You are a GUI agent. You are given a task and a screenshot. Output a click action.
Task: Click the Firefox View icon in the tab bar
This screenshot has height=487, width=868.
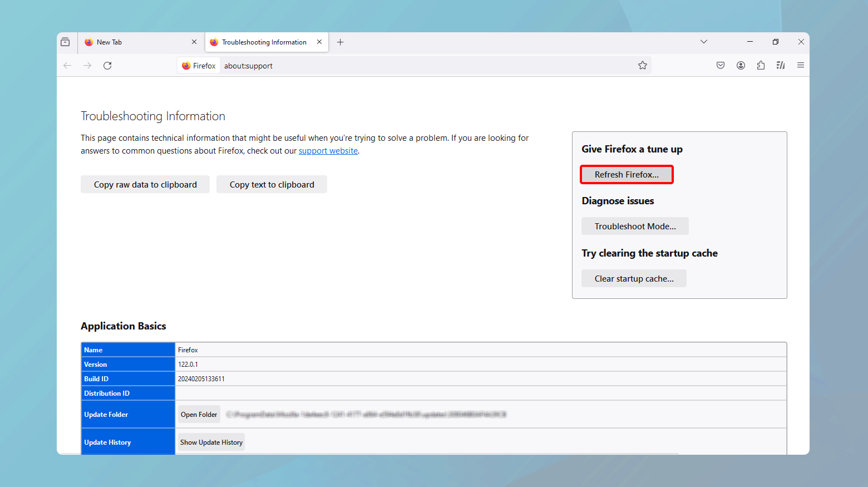(x=65, y=42)
